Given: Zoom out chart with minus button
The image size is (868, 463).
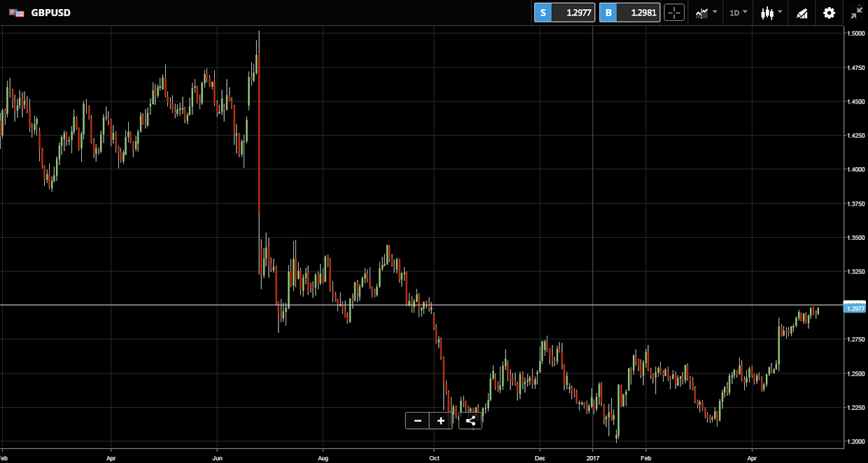Looking at the screenshot, I should pyautogui.click(x=417, y=420).
